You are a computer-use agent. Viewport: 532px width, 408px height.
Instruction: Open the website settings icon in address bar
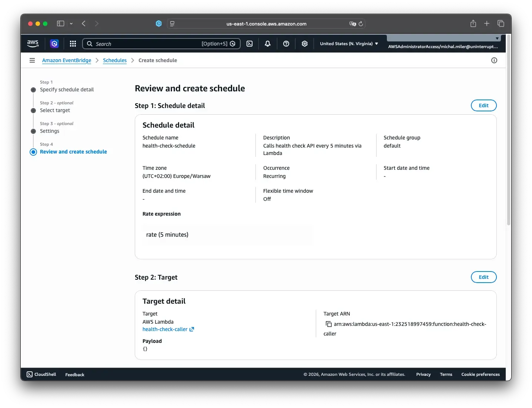[x=172, y=24]
